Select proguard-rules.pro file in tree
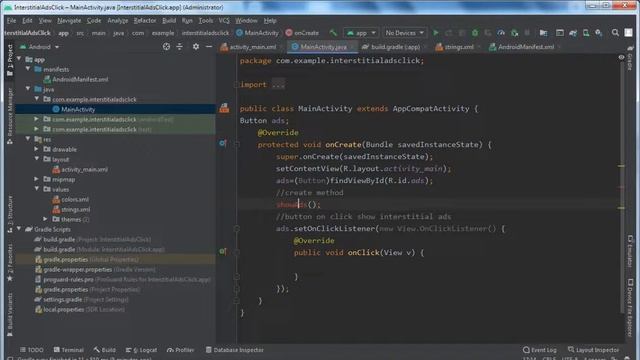Image resolution: width=640 pixels, height=360 pixels. click(69, 280)
